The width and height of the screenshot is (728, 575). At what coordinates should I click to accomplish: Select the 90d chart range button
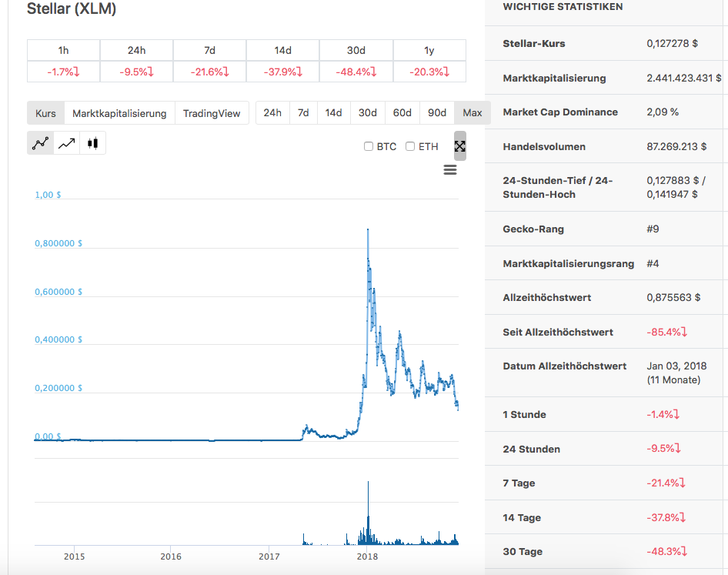click(436, 112)
